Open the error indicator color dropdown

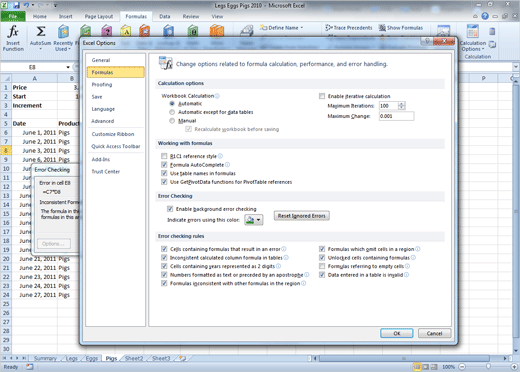[x=254, y=220]
